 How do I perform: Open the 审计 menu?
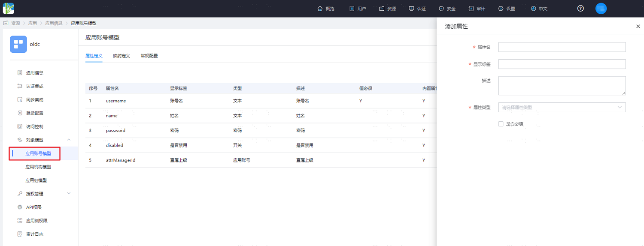[x=477, y=9]
